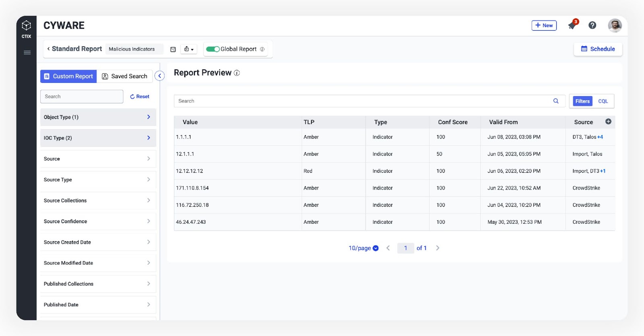Image resolution: width=644 pixels, height=336 pixels.
Task: Click the Global Report info icon
Action: (x=262, y=49)
